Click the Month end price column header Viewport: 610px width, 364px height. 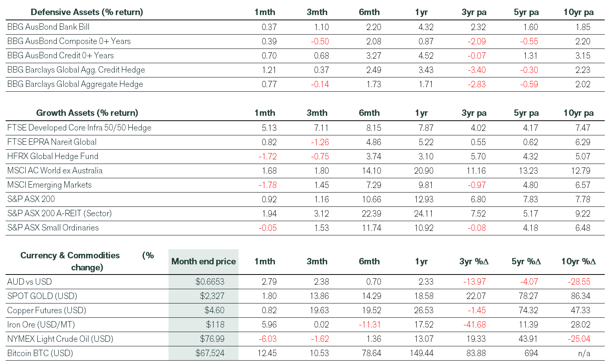[x=203, y=261]
